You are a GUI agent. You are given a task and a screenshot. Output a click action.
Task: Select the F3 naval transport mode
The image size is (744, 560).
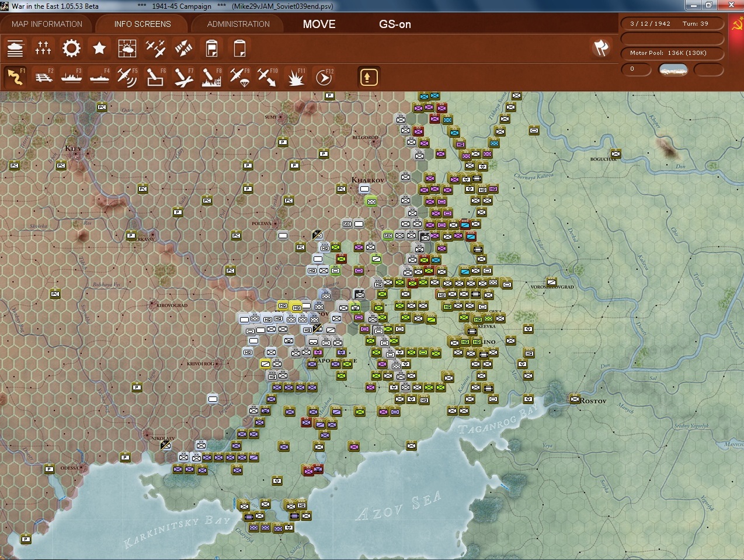pyautogui.click(x=71, y=77)
